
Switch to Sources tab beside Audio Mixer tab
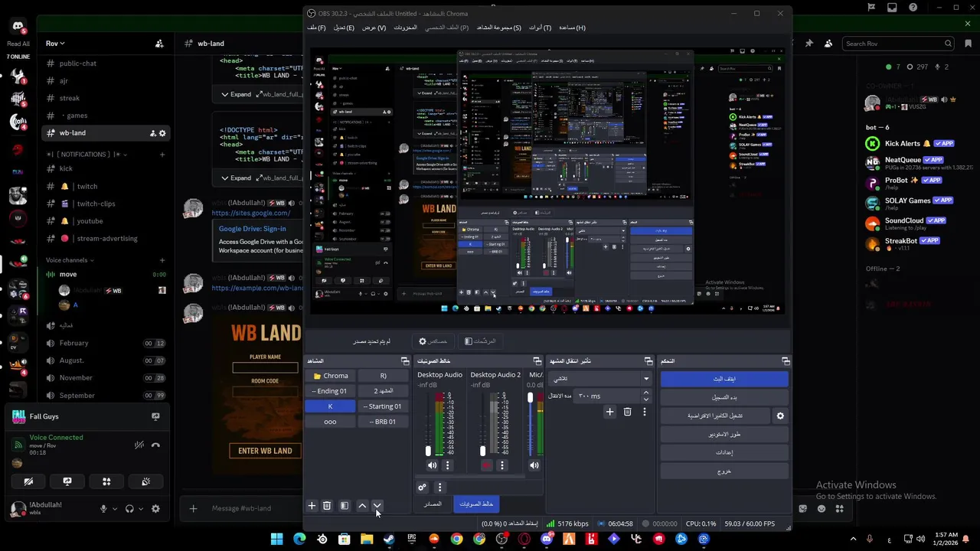[x=433, y=504]
